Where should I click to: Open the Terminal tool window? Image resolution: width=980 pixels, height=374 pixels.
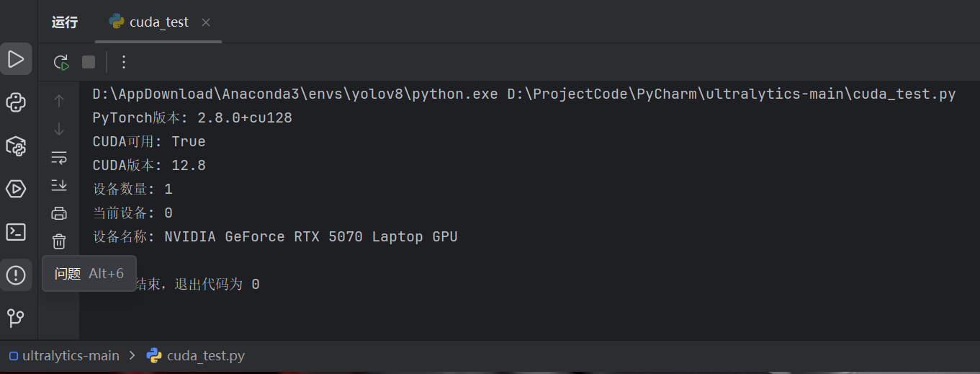pyautogui.click(x=16, y=232)
